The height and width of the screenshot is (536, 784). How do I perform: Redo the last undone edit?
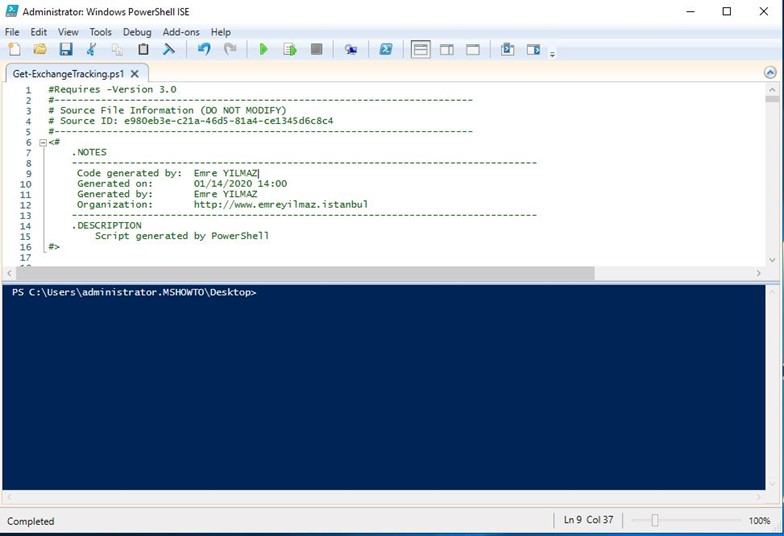tap(230, 50)
